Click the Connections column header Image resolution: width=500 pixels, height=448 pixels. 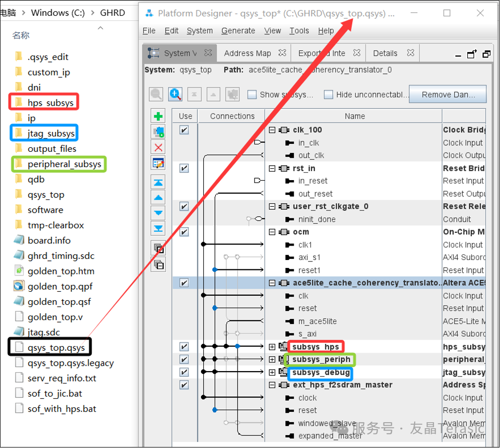point(232,116)
